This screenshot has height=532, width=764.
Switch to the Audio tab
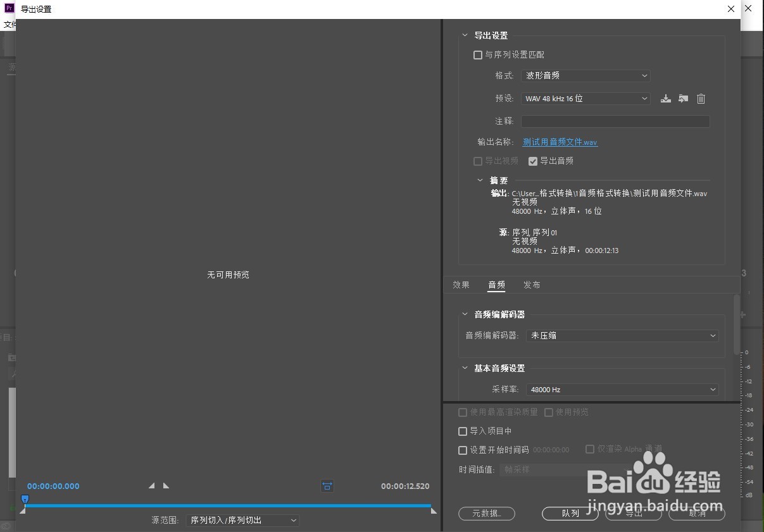pyautogui.click(x=496, y=285)
